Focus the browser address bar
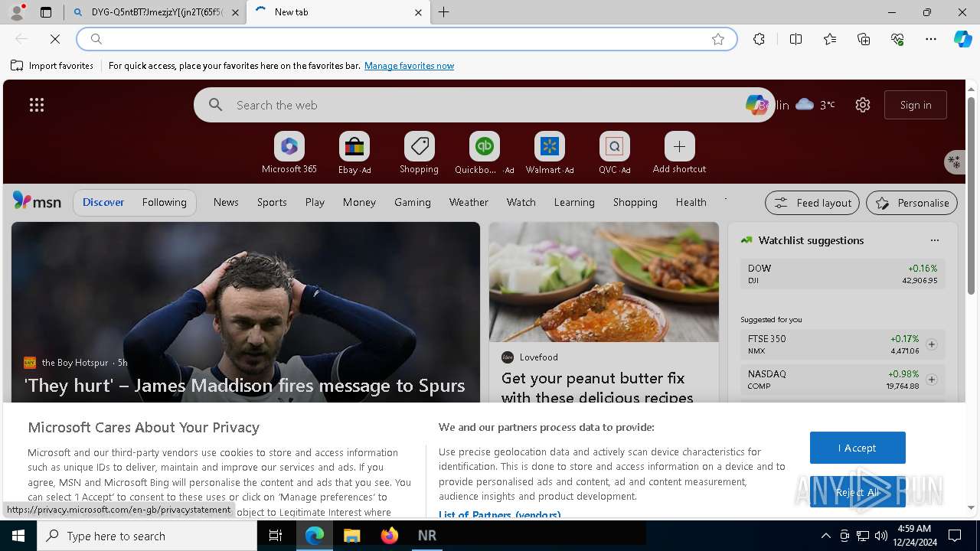980x551 pixels. [406, 39]
